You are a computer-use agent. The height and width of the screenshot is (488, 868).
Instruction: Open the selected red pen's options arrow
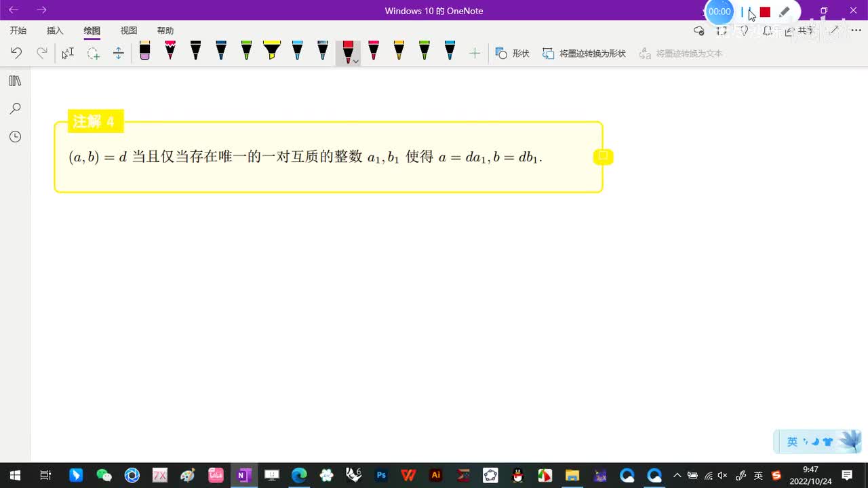coord(356,62)
